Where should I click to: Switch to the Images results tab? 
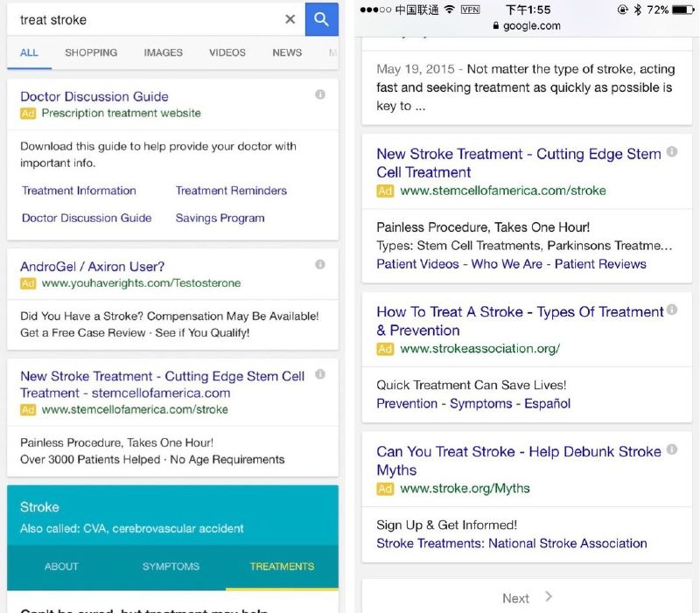(x=163, y=52)
